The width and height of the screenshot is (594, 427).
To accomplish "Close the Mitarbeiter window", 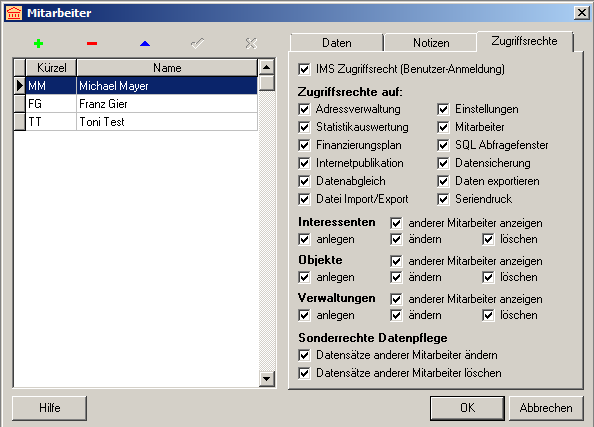I will tap(581, 13).
